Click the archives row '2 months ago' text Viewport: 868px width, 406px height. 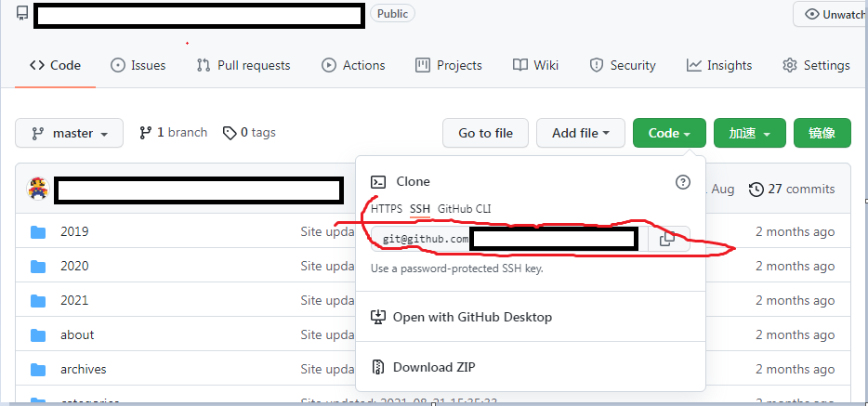click(x=795, y=369)
